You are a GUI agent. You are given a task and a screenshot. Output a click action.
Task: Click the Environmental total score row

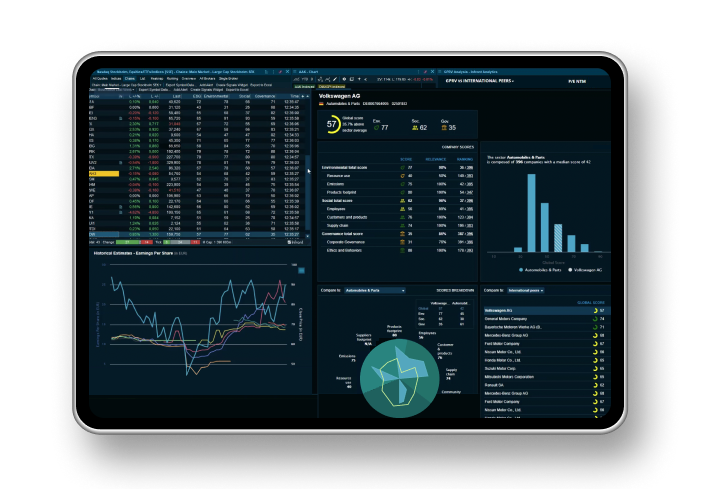[x=397, y=167]
